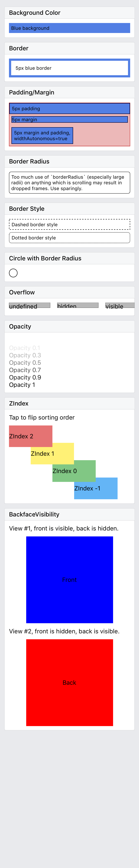Viewport: 139px width, 868px height.
Task: Tap the light blue ZIndex -1 box
Action: (x=96, y=488)
